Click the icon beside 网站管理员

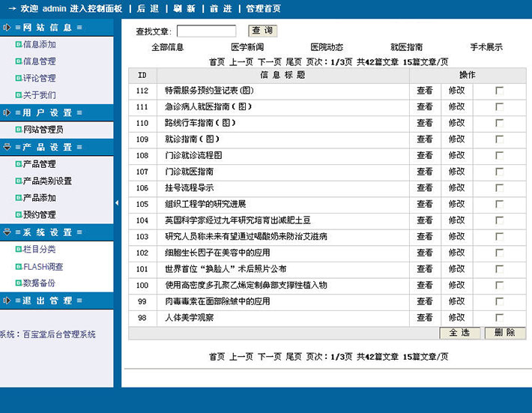pyautogui.click(x=18, y=130)
